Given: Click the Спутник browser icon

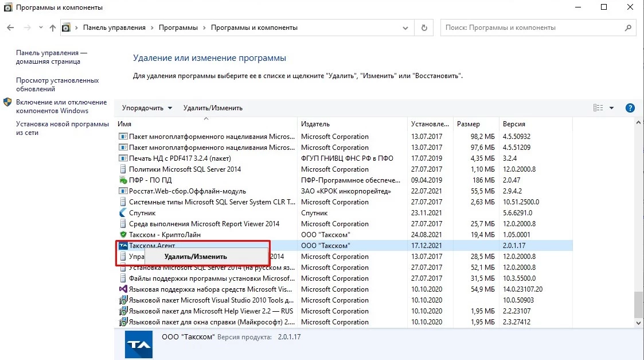Looking at the screenshot, I should [x=123, y=212].
